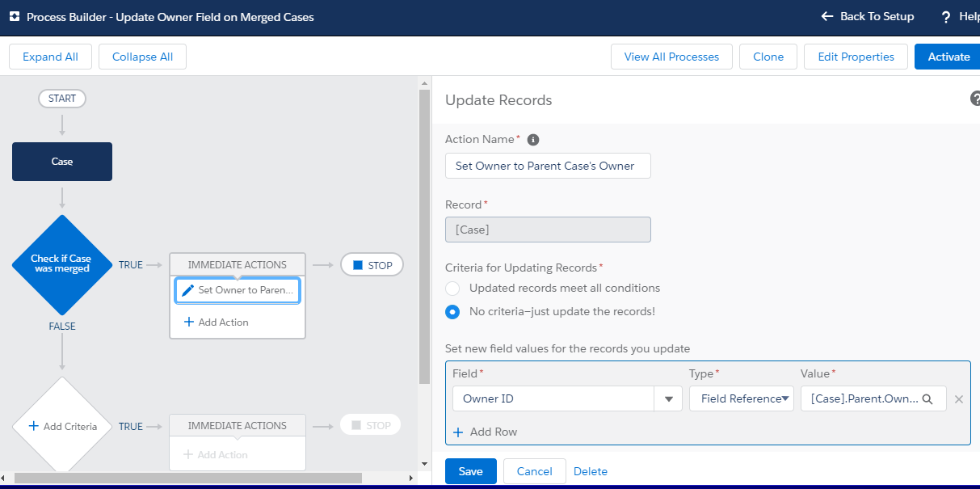
Task: Select Updated records meet all conditions
Action: point(452,289)
